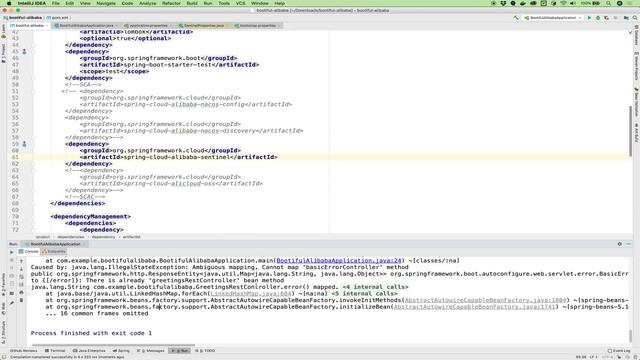Viewport: 640px width, 360px height.
Task: Switch to the application.properties editor tab
Action: click(x=148, y=26)
